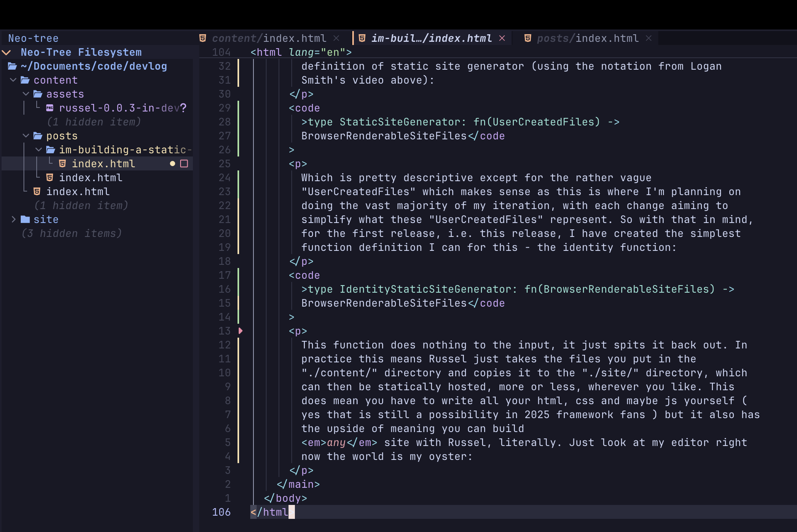The image size is (797, 532).
Task: Click 'StaticSiteGenerator' type name in code
Action: [400, 122]
